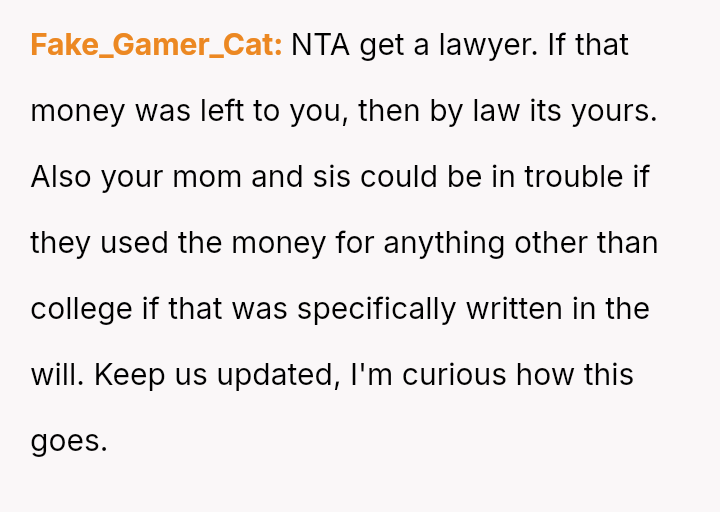Click the word "written" in the comment

click(515, 309)
